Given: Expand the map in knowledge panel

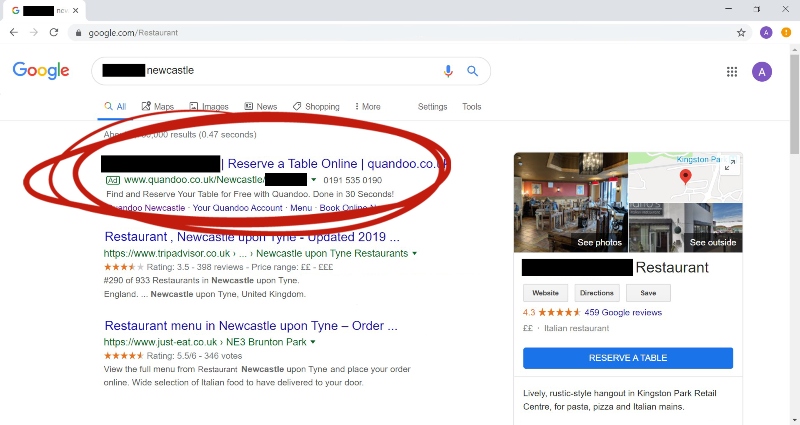Looking at the screenshot, I should tap(729, 166).
